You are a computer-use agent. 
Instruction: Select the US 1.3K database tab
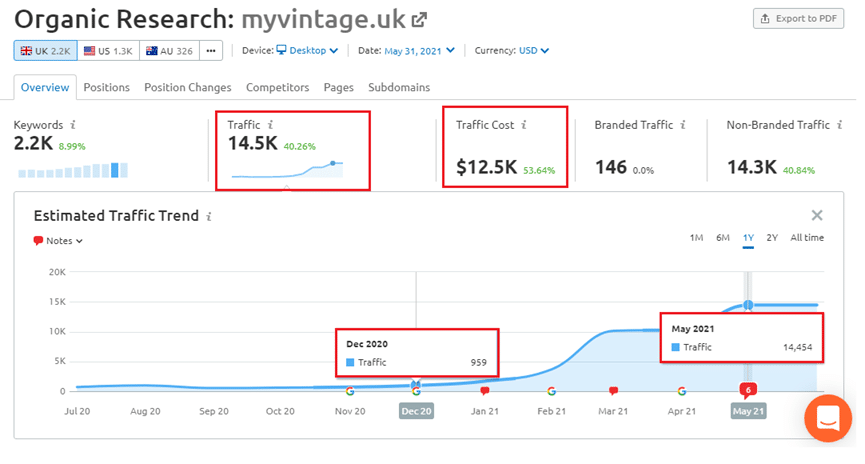[x=108, y=51]
